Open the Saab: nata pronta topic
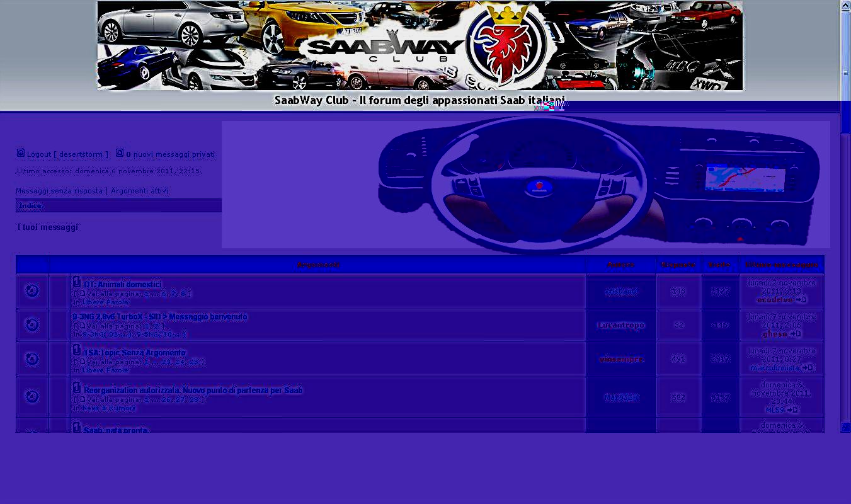Viewport: 851px width, 504px height. pos(116,430)
